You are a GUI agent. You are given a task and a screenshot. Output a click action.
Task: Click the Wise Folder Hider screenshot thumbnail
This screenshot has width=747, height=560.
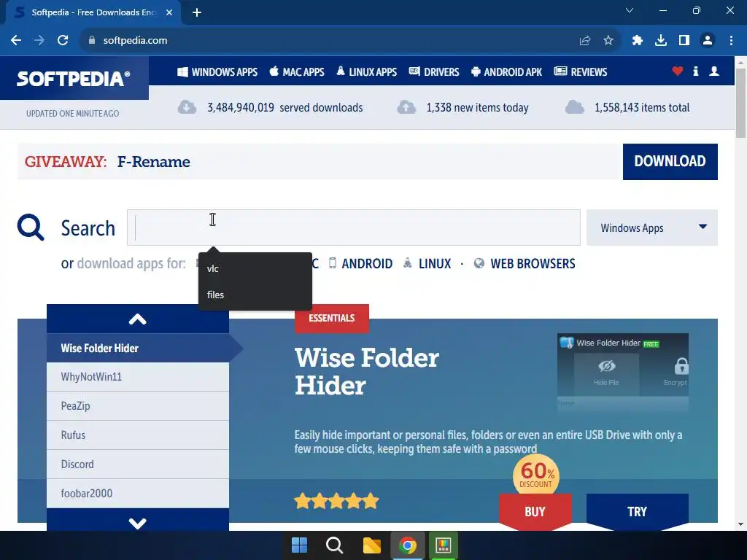point(623,373)
